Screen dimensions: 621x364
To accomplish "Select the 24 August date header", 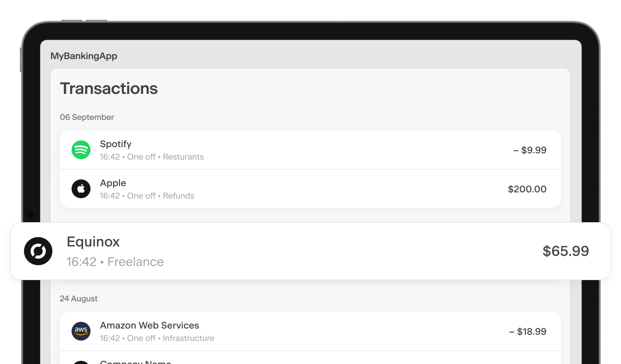I will point(79,299).
